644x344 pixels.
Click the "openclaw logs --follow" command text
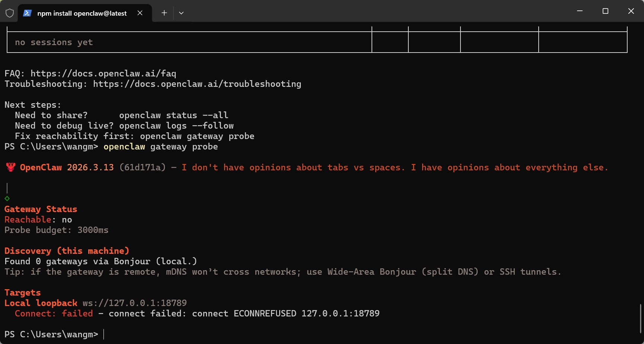(x=176, y=126)
